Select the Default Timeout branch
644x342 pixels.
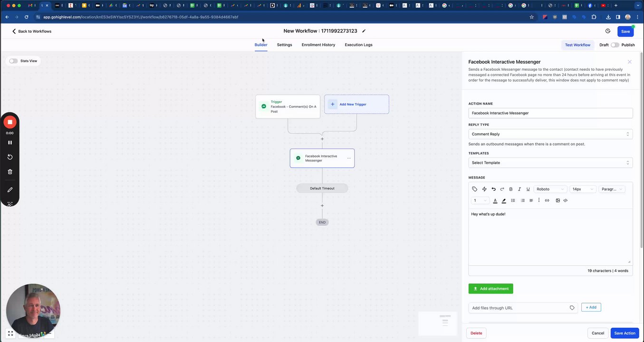click(x=322, y=189)
